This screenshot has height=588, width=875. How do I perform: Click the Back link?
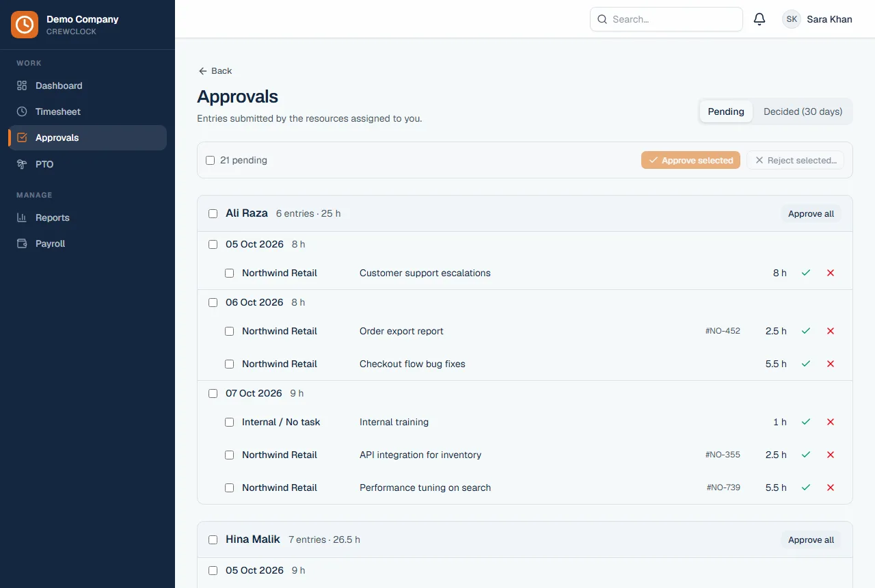pos(215,71)
